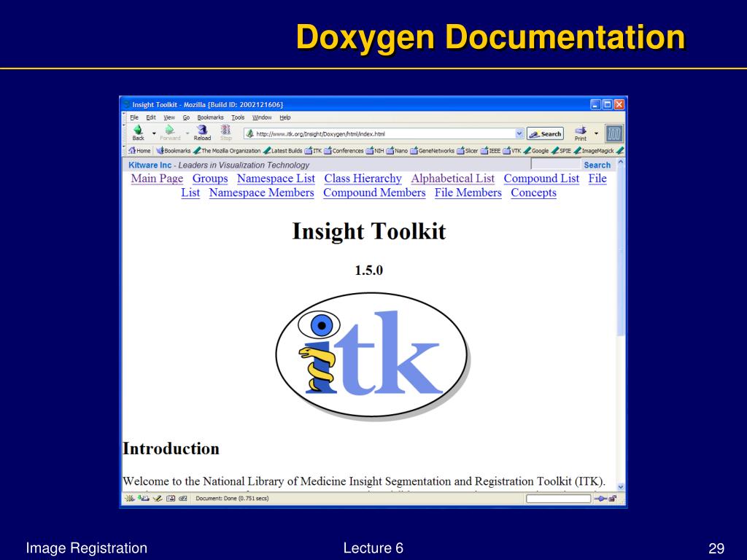Click the vertical scrollbar thumb
The width and height of the screenshot is (747, 560).
point(620,252)
